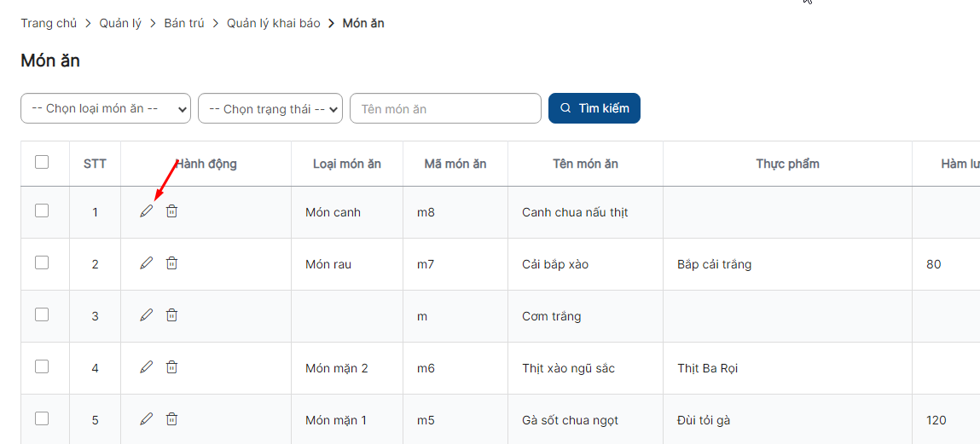Delete the Cải bắp xào dish

(x=171, y=263)
